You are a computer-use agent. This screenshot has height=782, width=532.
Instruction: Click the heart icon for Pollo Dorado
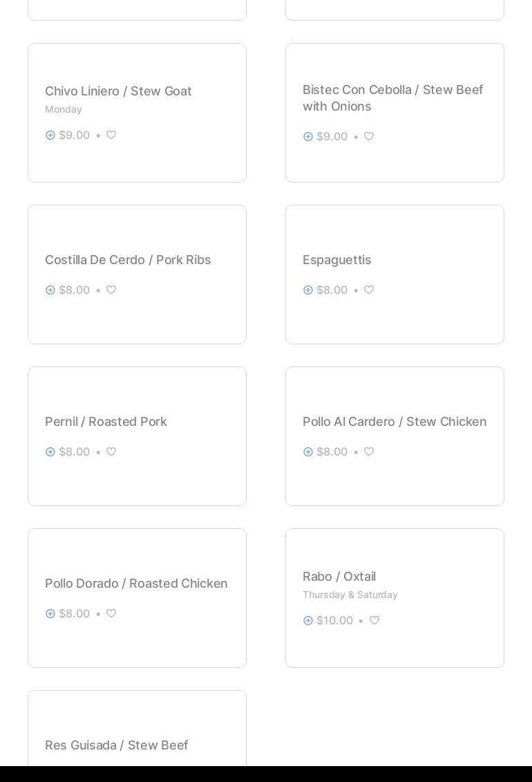click(111, 613)
